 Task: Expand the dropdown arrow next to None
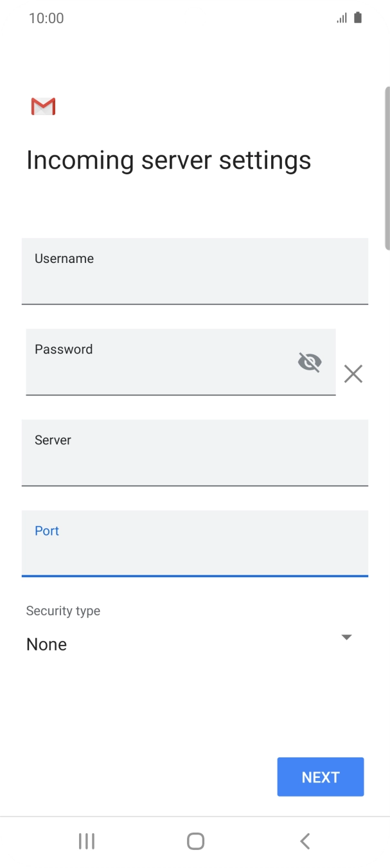tap(346, 637)
